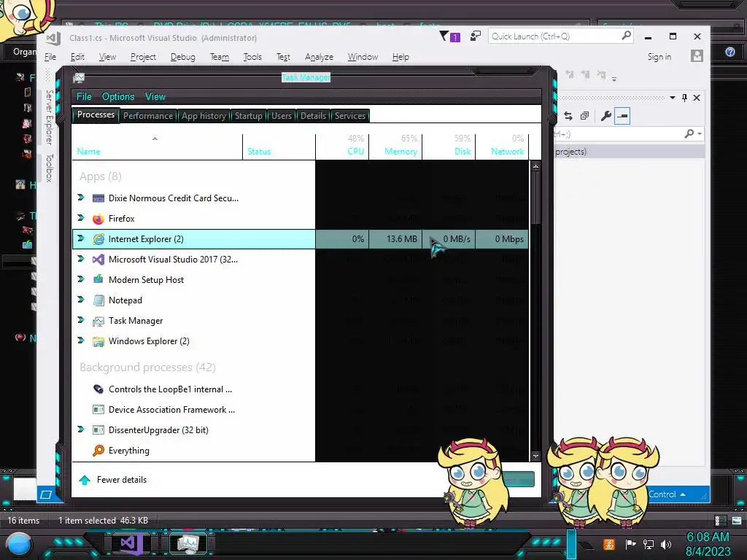Open the Analyze menu in Visual Studio
The width and height of the screenshot is (747, 560).
point(320,57)
